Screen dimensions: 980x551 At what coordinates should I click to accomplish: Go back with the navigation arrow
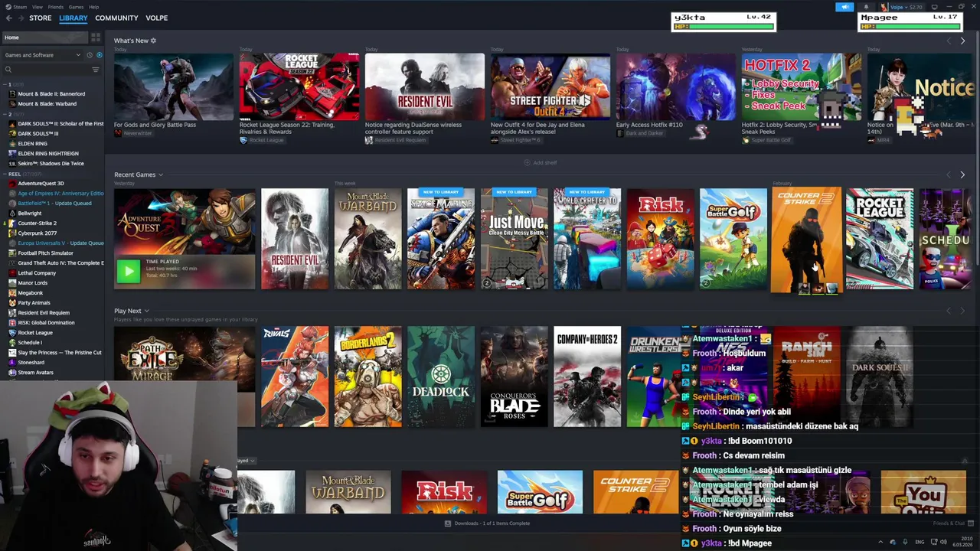pos(8,18)
